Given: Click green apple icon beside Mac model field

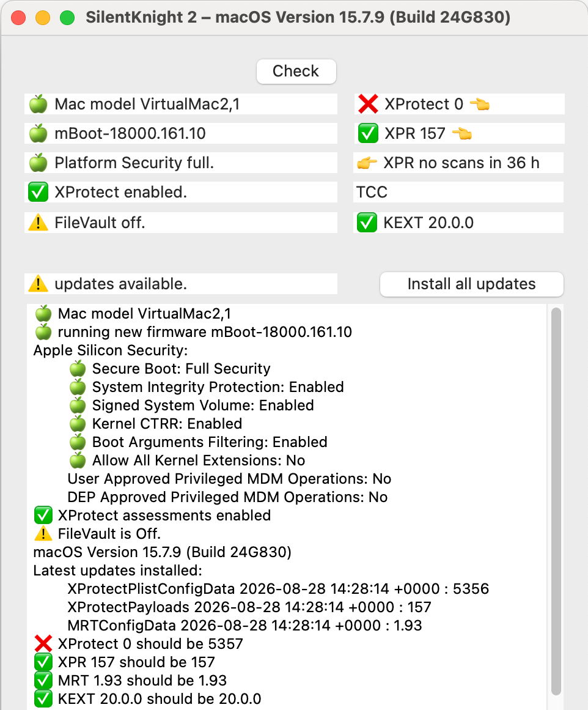Looking at the screenshot, I should [x=38, y=104].
